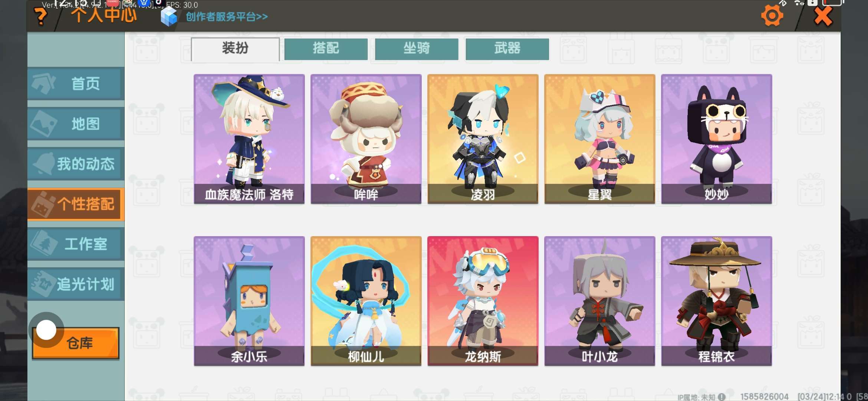Open the 创作者服务平台 link
The height and width of the screenshot is (401, 868).
pos(227,17)
